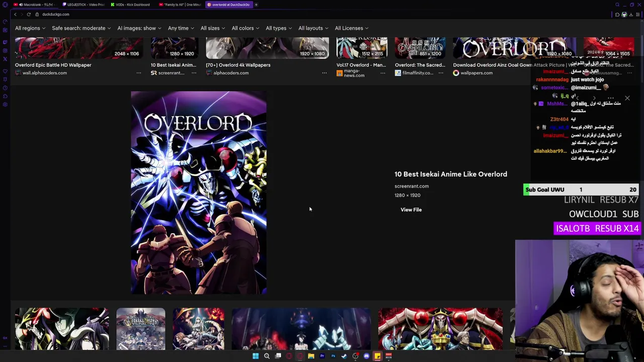This screenshot has width=644, height=362.
Task: Open the All Licenses filter
Action: tap(352, 28)
